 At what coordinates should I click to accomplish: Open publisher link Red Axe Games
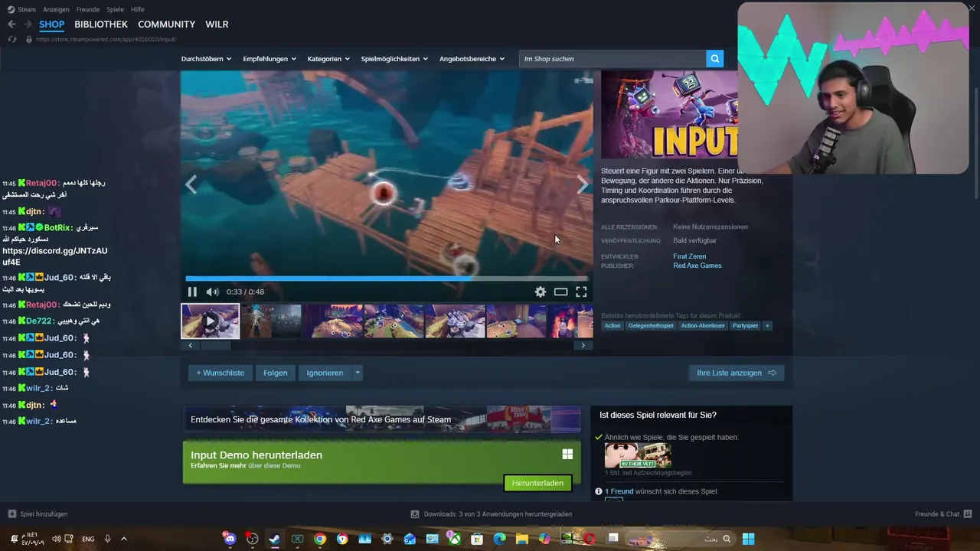[x=697, y=266]
